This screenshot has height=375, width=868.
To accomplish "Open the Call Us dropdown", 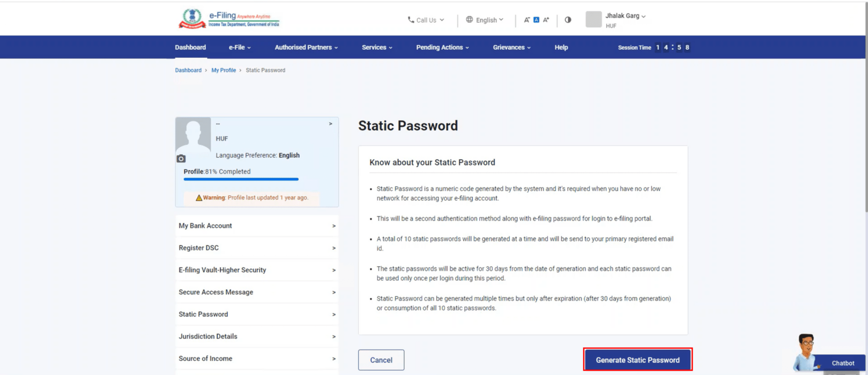I will click(x=426, y=20).
